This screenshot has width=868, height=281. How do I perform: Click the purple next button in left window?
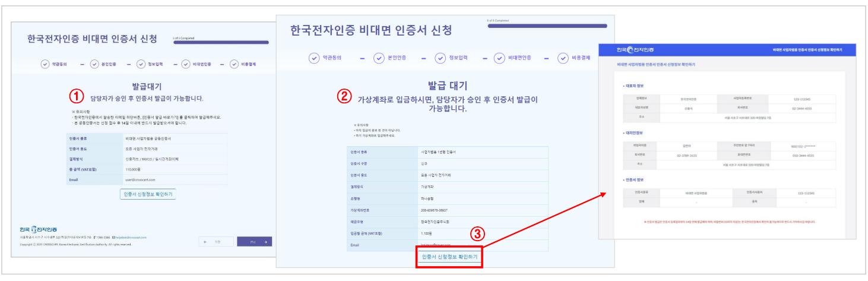pos(254,242)
